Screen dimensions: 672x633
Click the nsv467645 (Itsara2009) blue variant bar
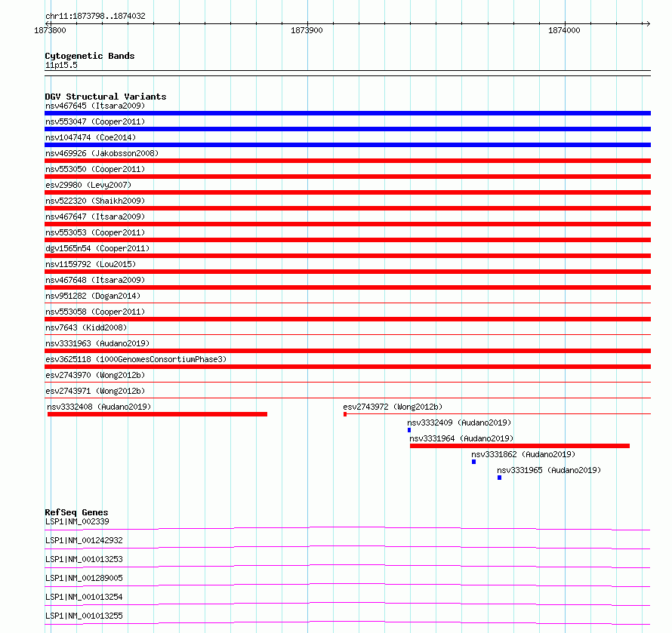tap(347, 113)
